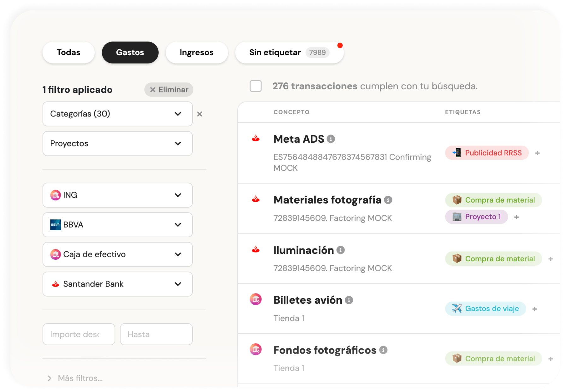
Task: Expand the Proyectos dropdown
Action: [117, 144]
